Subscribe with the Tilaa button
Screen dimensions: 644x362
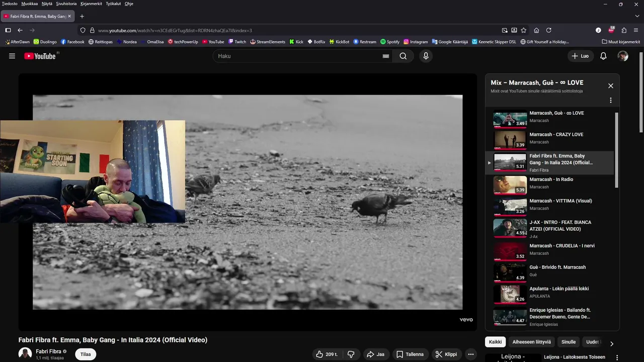tap(86, 354)
